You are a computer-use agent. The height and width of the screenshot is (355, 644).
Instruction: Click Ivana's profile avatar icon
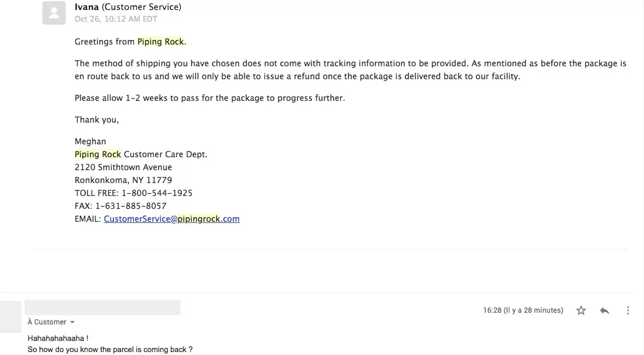(54, 13)
